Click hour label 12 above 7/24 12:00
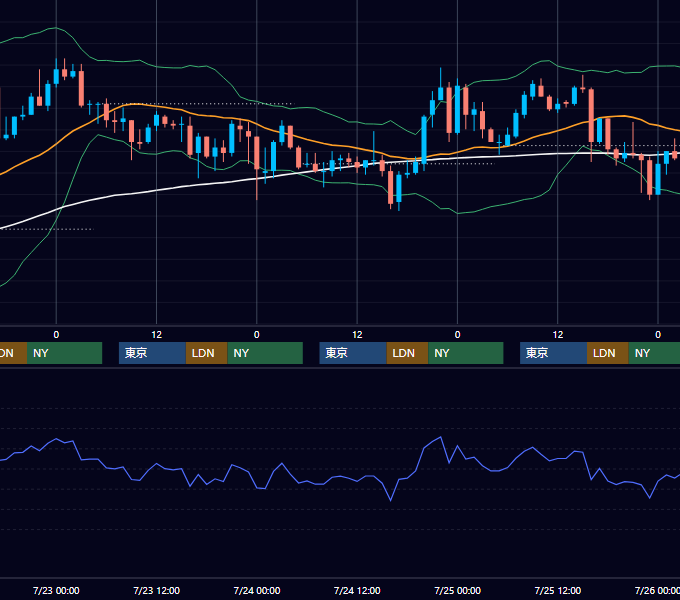The height and width of the screenshot is (600, 680). (x=357, y=335)
